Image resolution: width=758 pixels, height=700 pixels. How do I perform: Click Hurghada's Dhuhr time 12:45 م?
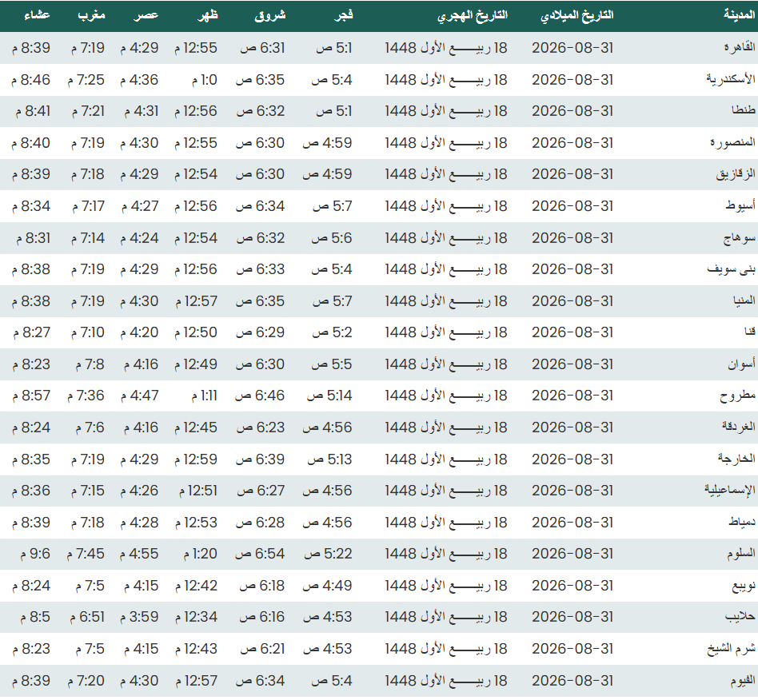[196, 428]
